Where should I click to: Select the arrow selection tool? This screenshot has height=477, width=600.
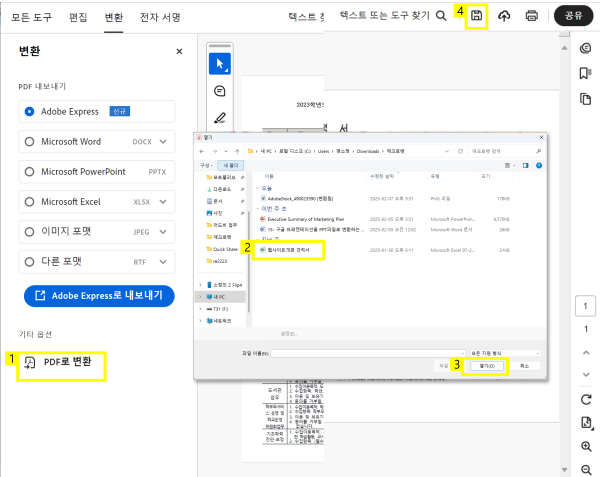(x=220, y=64)
